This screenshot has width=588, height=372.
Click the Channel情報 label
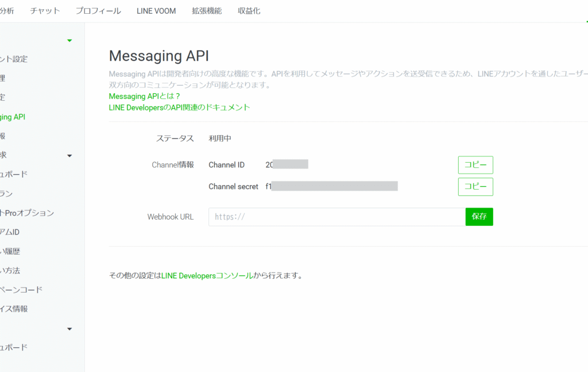tap(172, 165)
